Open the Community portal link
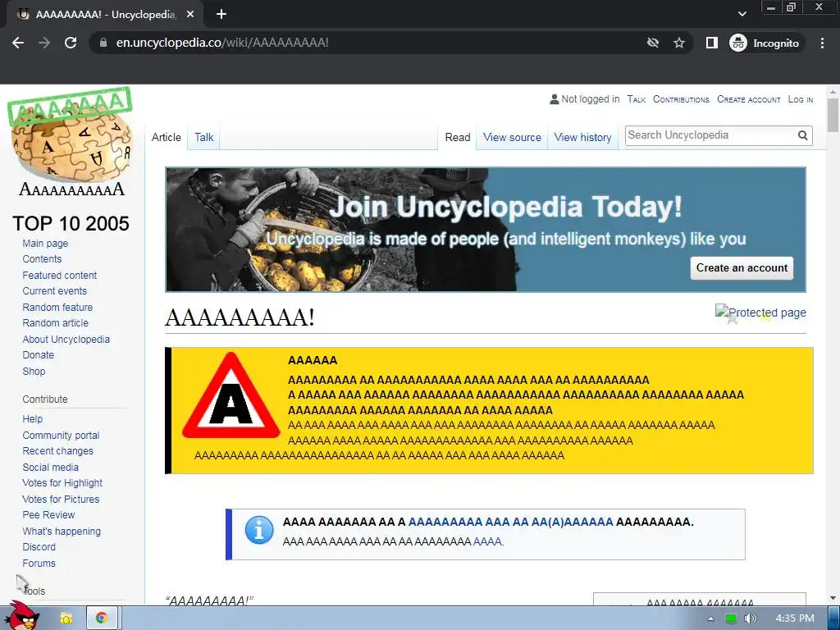The width and height of the screenshot is (840, 630). [x=61, y=436]
